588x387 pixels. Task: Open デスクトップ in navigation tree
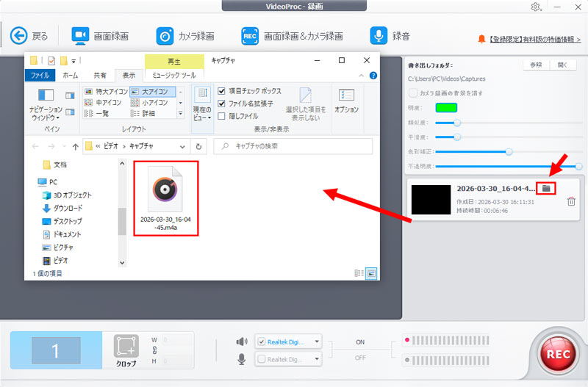pyautogui.click(x=62, y=221)
